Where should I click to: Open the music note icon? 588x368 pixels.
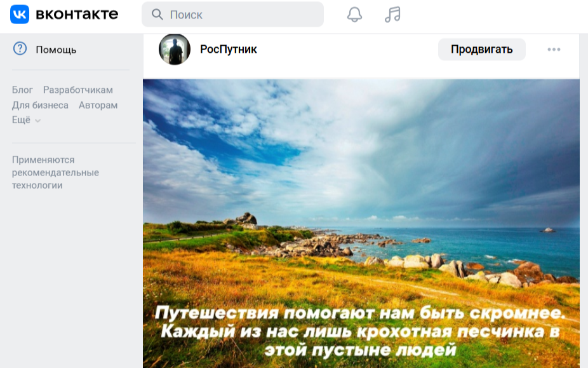point(394,13)
